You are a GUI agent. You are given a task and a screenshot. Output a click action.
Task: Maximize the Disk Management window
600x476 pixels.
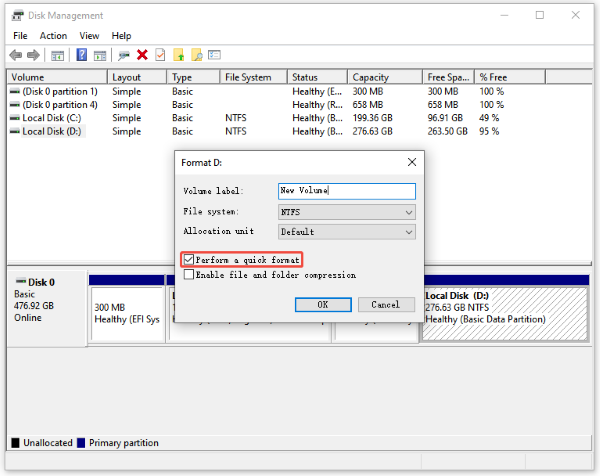click(540, 15)
